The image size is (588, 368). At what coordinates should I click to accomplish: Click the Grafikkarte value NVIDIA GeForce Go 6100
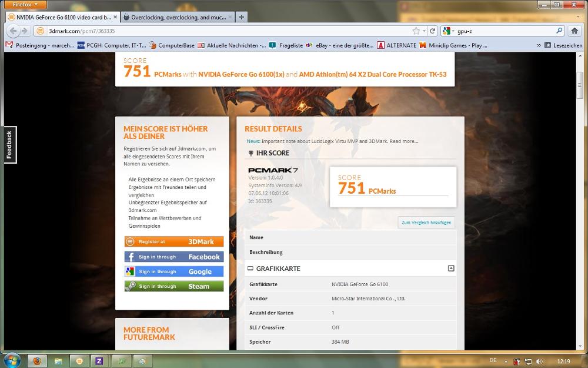coord(360,284)
